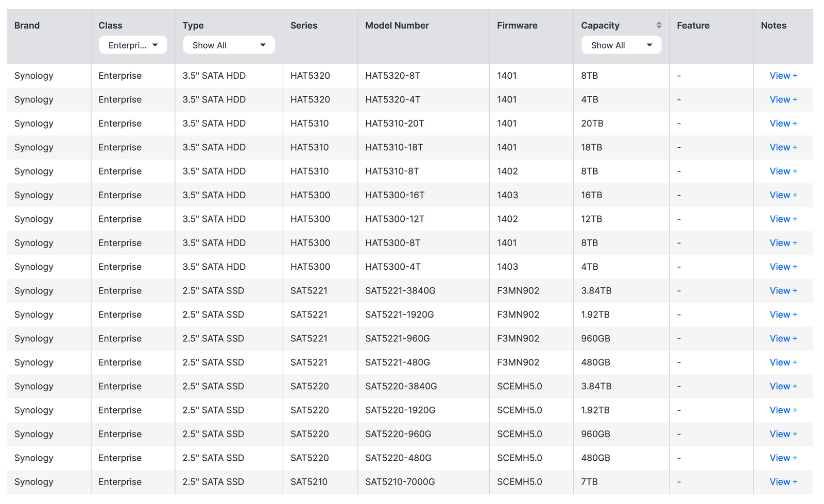Expand notes for HAT5300-16T row
824x504 pixels.
click(x=783, y=195)
